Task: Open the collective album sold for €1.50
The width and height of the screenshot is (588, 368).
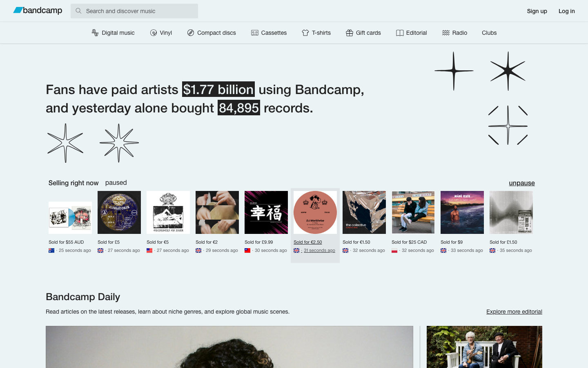Action: point(364,212)
